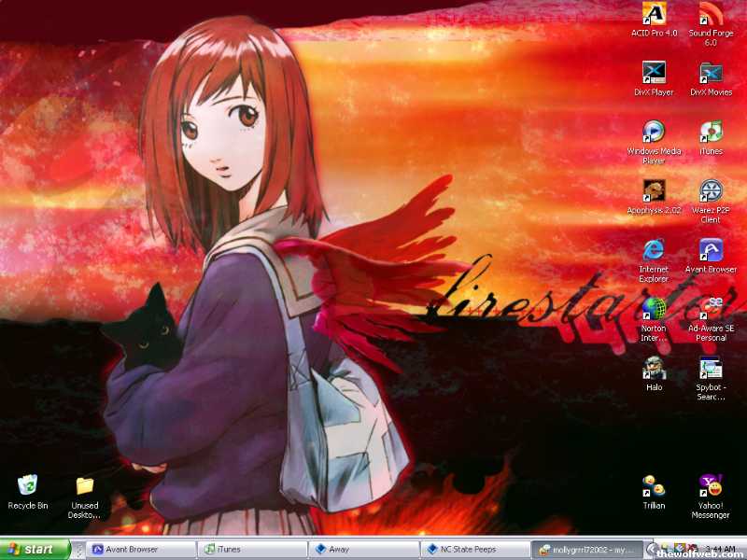
Task: Open the Windows Start menu
Action: pos(35,550)
